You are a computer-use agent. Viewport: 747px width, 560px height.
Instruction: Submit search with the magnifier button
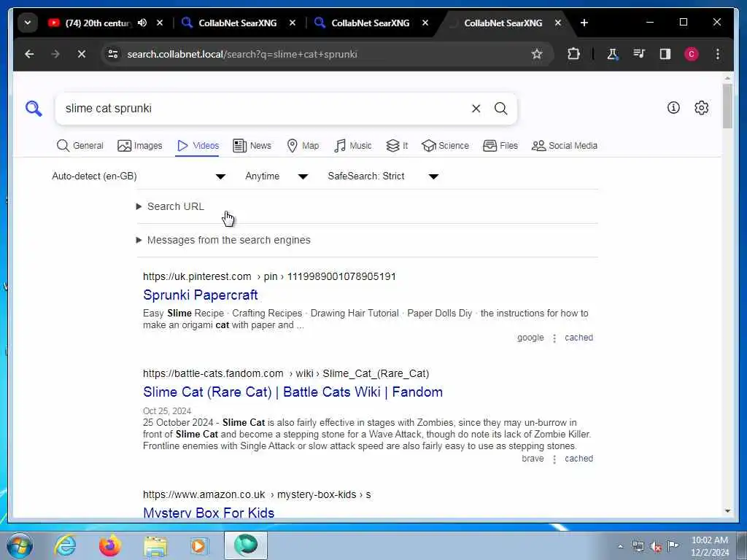pyautogui.click(x=500, y=109)
